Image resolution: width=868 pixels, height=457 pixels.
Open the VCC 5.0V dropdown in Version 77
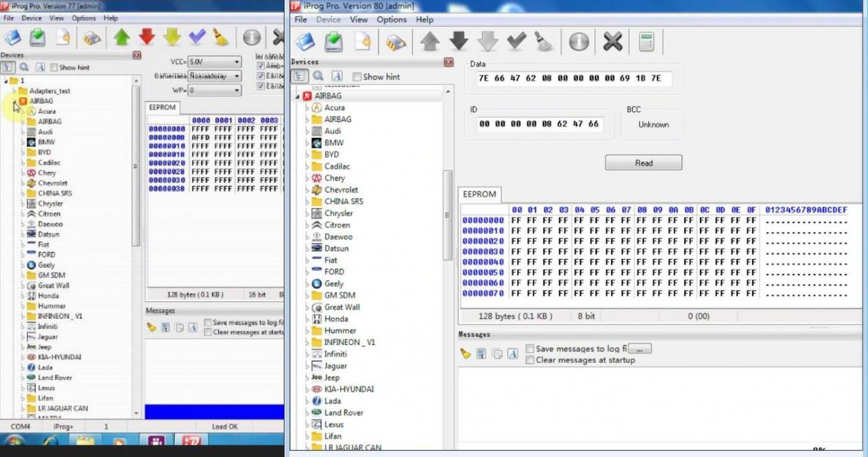click(x=214, y=62)
